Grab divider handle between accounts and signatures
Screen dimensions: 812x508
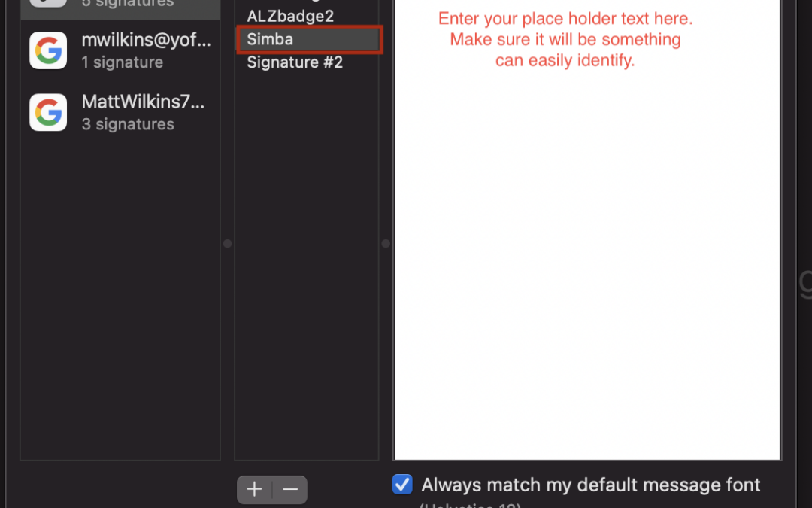227,243
